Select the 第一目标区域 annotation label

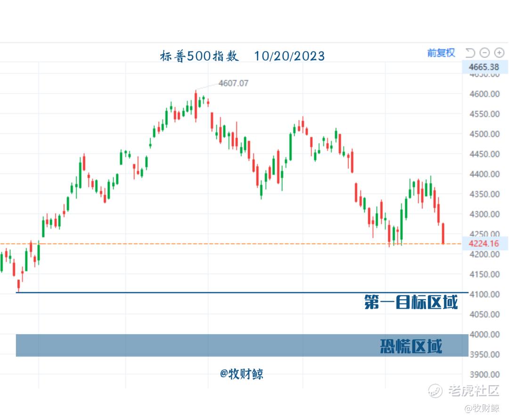coord(410,302)
